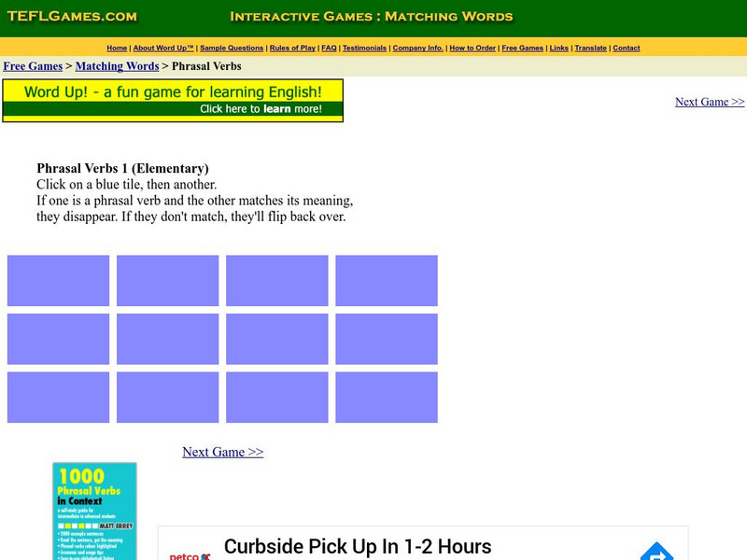Click the top Next Game link
The height and width of the screenshot is (560, 747).
point(709,101)
